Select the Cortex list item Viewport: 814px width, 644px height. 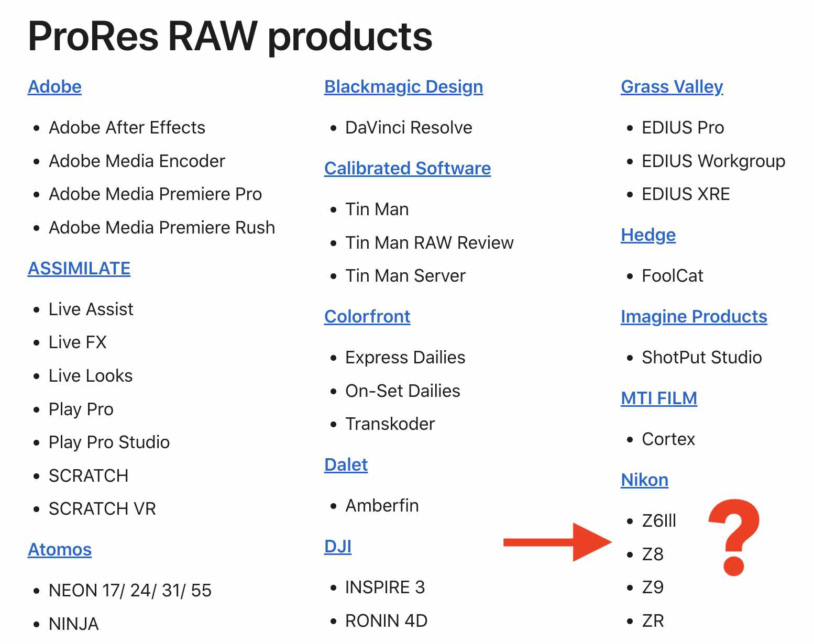668,439
